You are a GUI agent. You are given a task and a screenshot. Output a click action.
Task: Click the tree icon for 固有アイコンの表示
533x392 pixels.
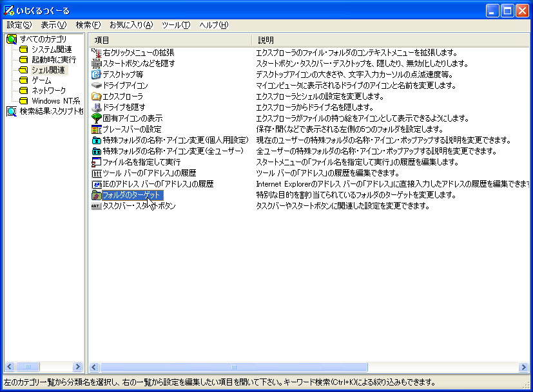click(97, 118)
